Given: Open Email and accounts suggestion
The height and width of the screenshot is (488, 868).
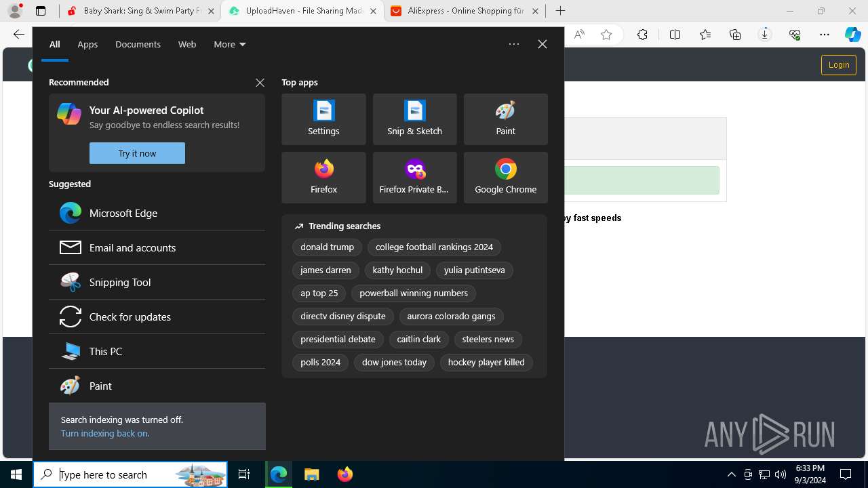Looking at the screenshot, I should [157, 247].
